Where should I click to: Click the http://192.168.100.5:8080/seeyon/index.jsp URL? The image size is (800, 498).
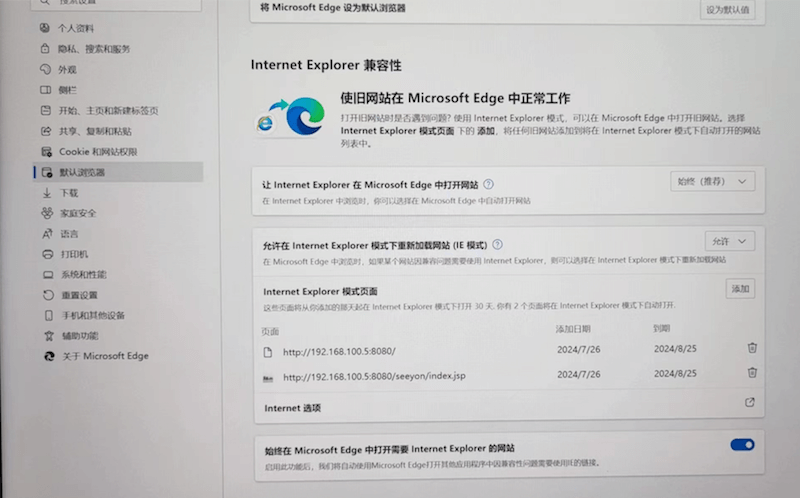click(x=374, y=377)
